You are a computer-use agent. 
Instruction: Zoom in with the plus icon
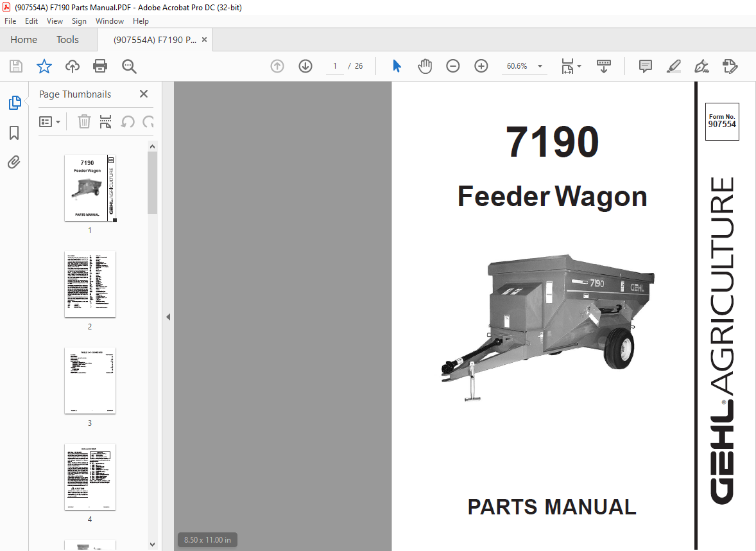pos(481,66)
